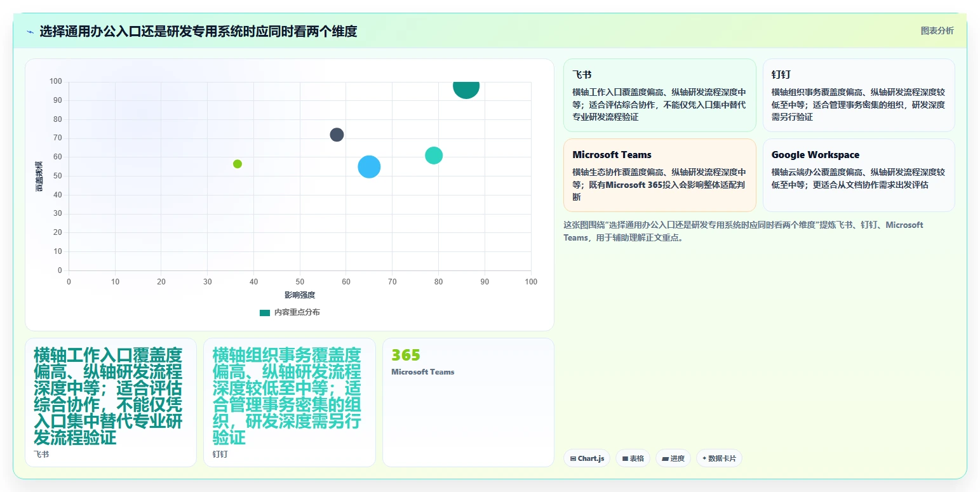Click the 进度 tag chip
The image size is (980, 492).
(673, 458)
